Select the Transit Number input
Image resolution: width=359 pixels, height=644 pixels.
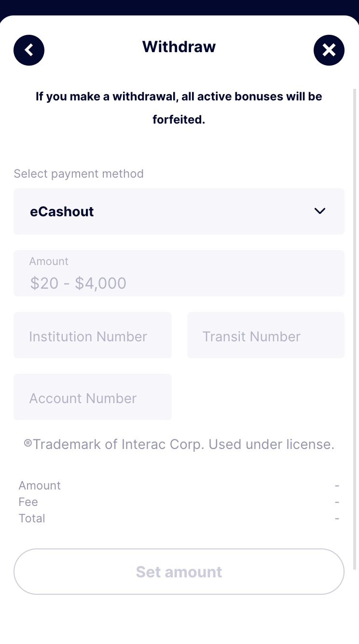click(x=265, y=336)
